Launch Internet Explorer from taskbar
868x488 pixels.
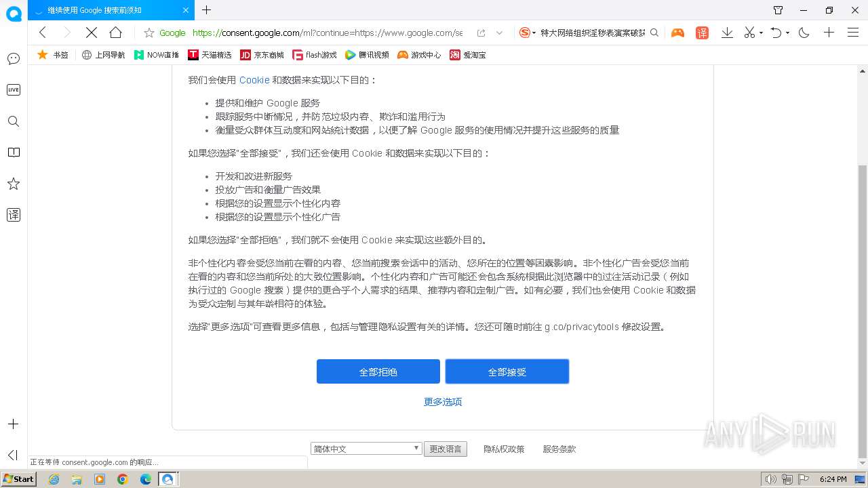click(54, 479)
